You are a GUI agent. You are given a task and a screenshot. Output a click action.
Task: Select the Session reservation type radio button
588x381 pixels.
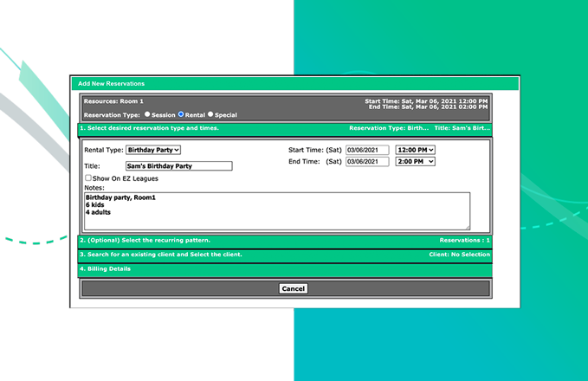coord(147,114)
